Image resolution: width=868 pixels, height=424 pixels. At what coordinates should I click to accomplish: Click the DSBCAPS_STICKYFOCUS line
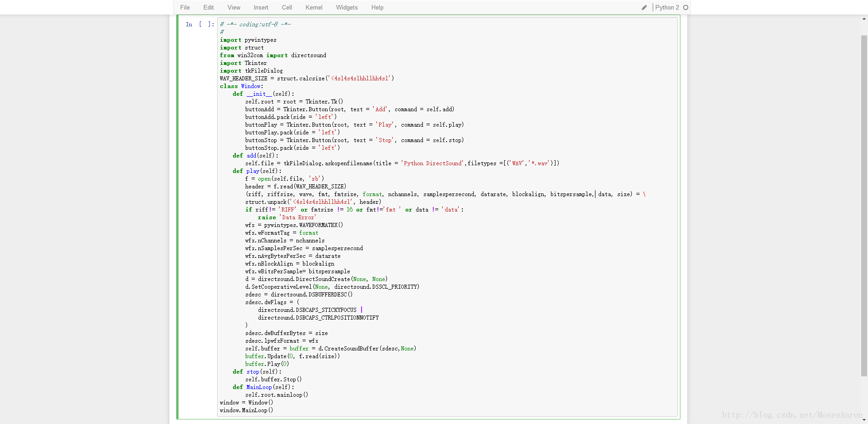(310, 310)
